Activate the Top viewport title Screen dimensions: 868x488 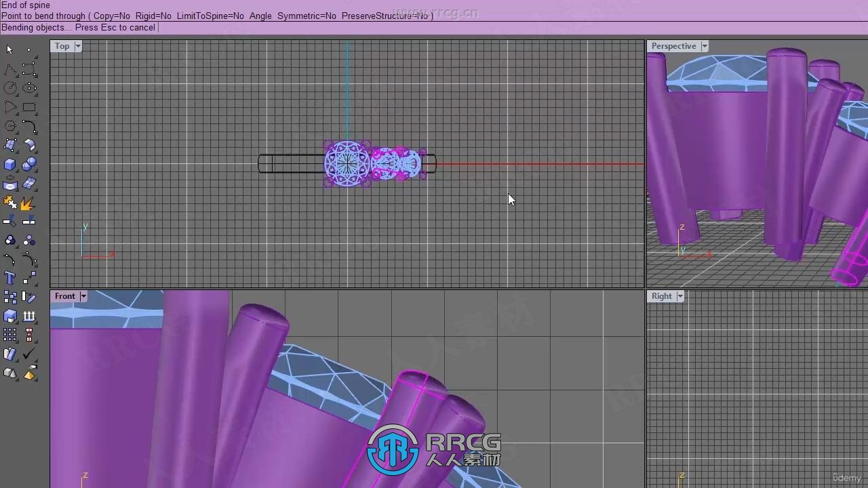click(x=62, y=46)
